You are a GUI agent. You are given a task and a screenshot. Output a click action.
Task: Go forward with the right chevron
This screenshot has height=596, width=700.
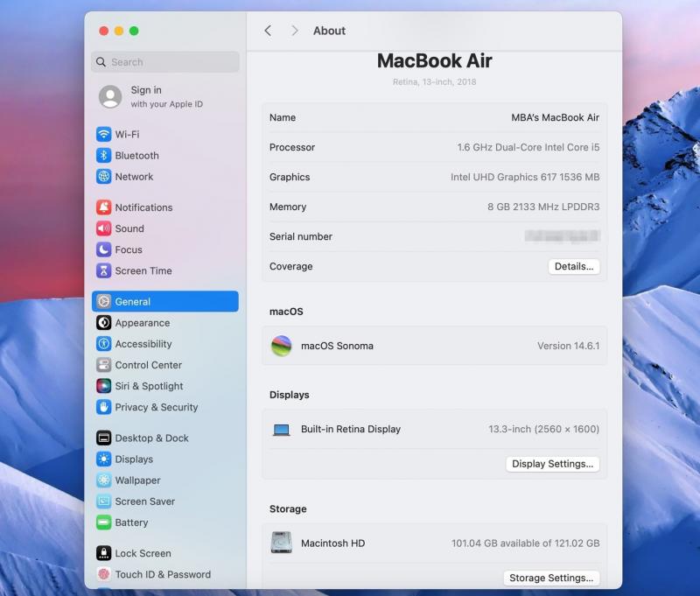(x=295, y=31)
